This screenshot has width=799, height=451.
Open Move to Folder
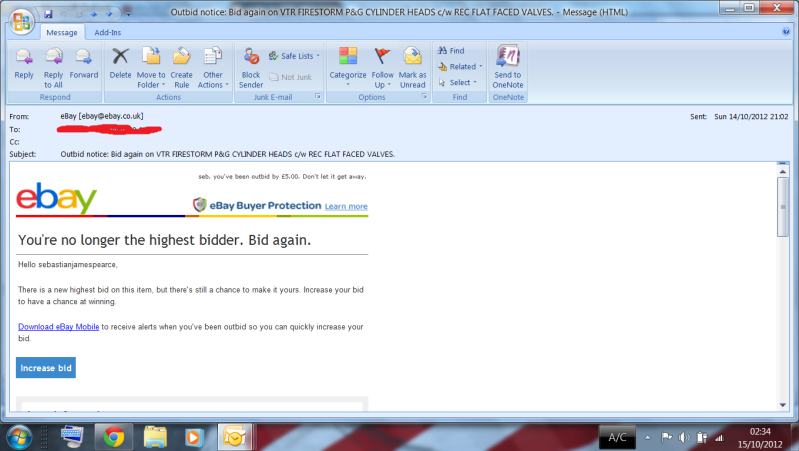(151, 67)
